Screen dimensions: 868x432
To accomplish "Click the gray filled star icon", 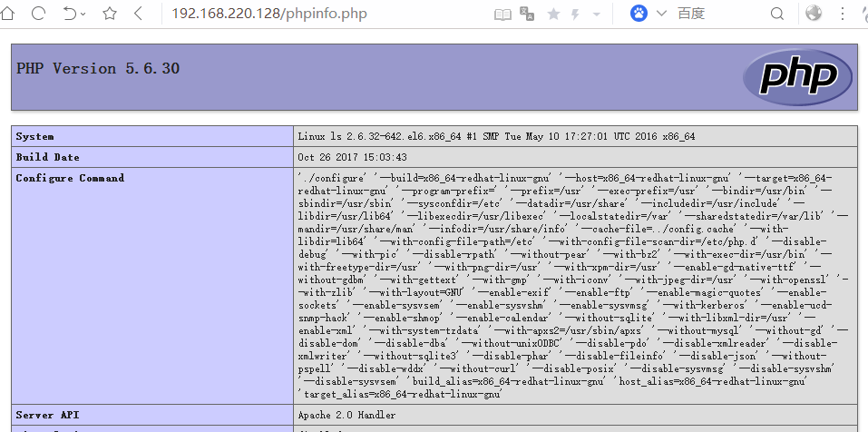I will pyautogui.click(x=553, y=14).
